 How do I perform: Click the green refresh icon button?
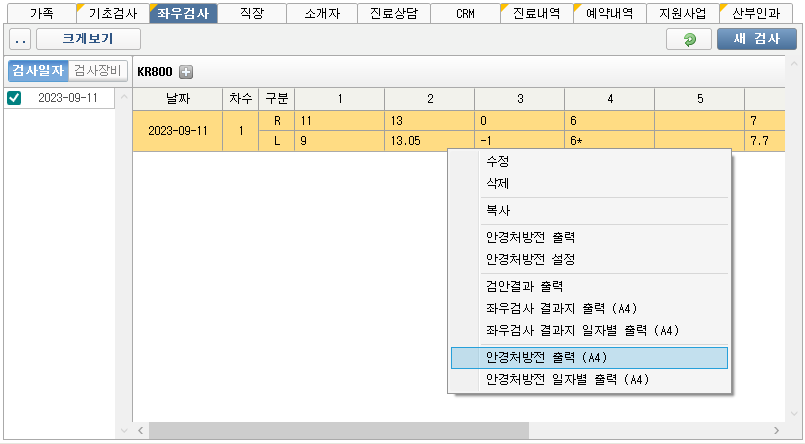tap(689, 39)
